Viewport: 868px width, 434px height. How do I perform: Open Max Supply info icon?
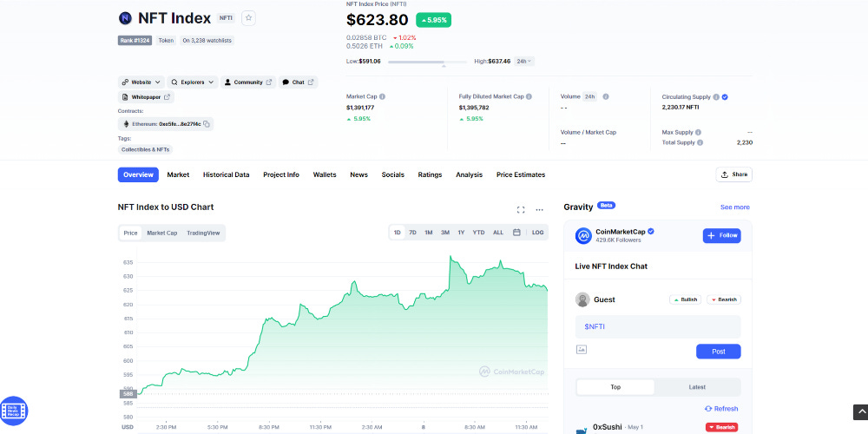[698, 132]
